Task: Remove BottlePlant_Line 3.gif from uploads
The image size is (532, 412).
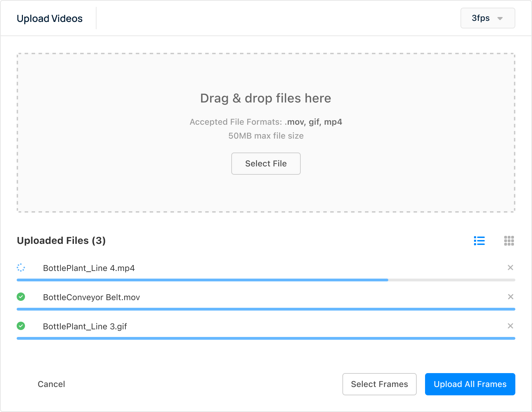Action: tap(510, 326)
